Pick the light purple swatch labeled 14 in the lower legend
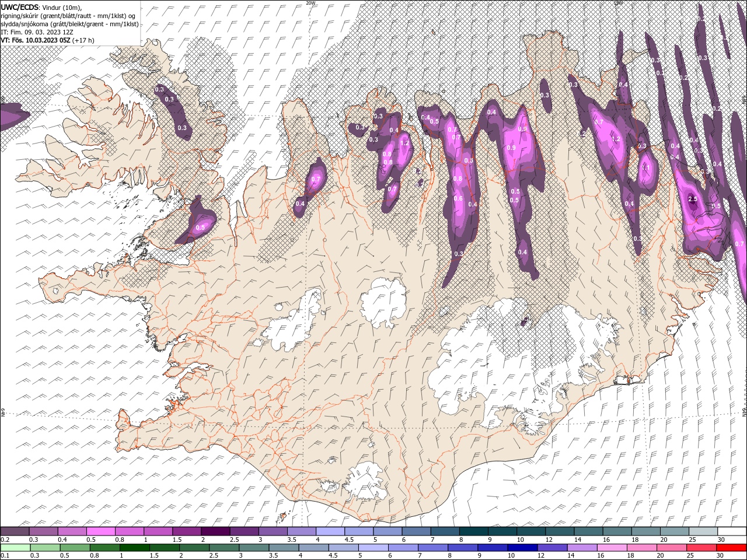The height and width of the screenshot is (560, 747). point(582,548)
